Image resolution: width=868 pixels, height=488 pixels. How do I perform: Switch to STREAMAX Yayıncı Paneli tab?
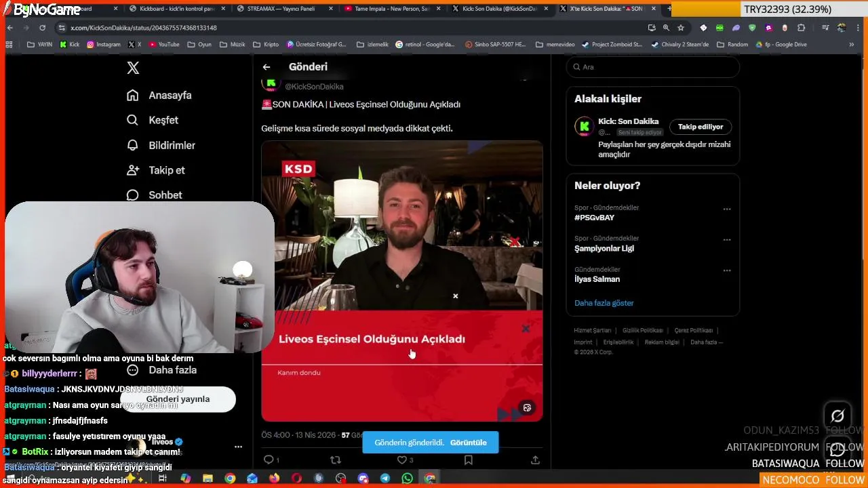(x=285, y=9)
